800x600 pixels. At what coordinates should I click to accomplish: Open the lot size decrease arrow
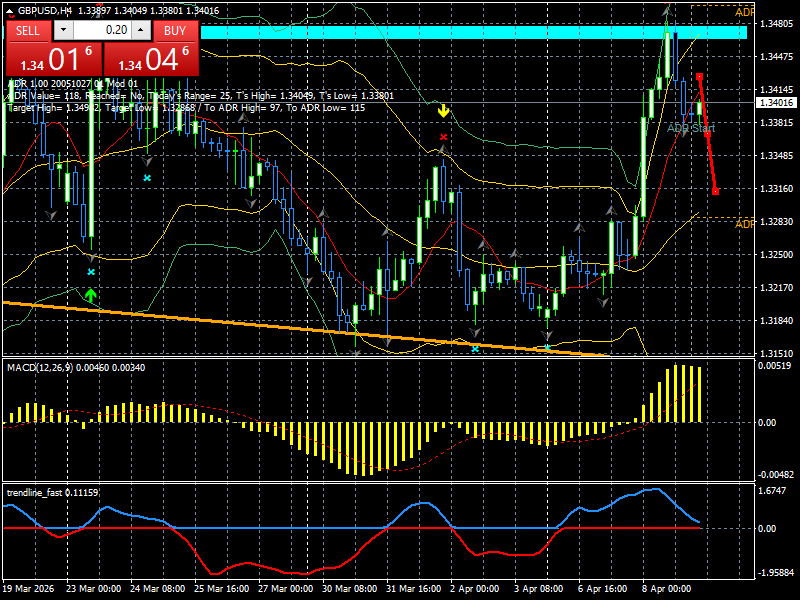pyautogui.click(x=64, y=31)
